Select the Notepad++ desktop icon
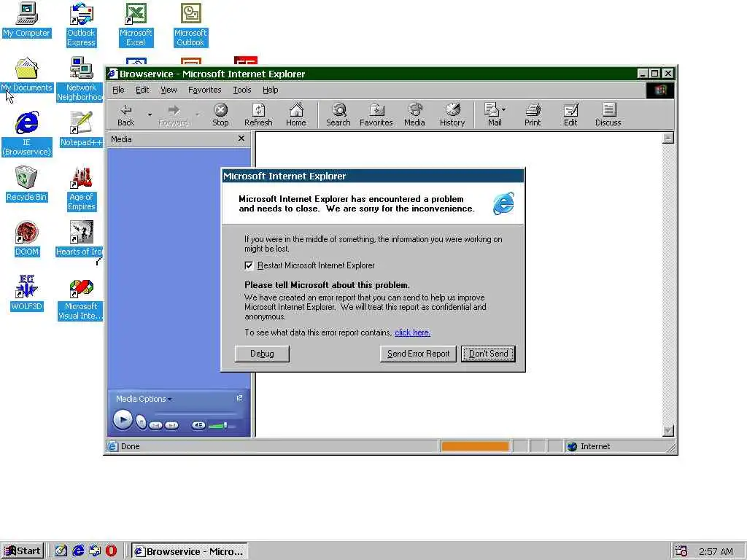 click(81, 129)
